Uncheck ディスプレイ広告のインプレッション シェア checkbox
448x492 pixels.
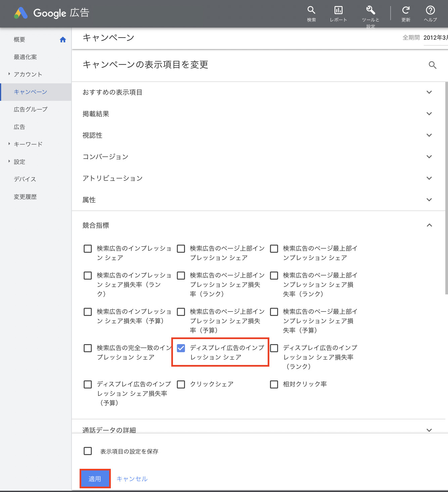(181, 348)
